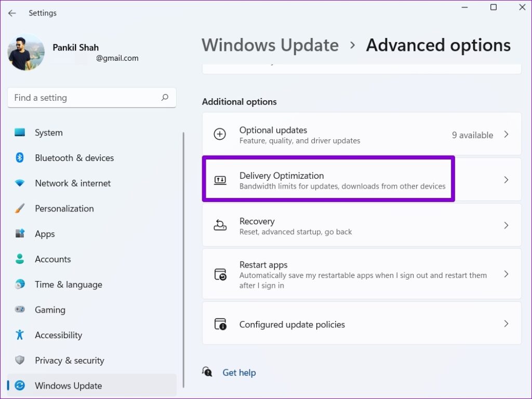Click the Delivery Optimization icon
This screenshot has width=532, height=399.
220,179
